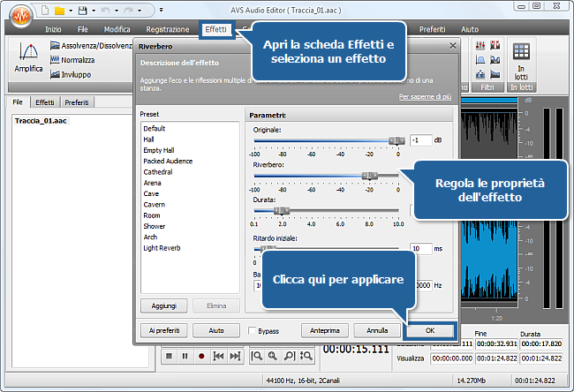574x392 pixels.
Task: Click the Redo arrow in quick access toolbar
Action: tap(129, 11)
